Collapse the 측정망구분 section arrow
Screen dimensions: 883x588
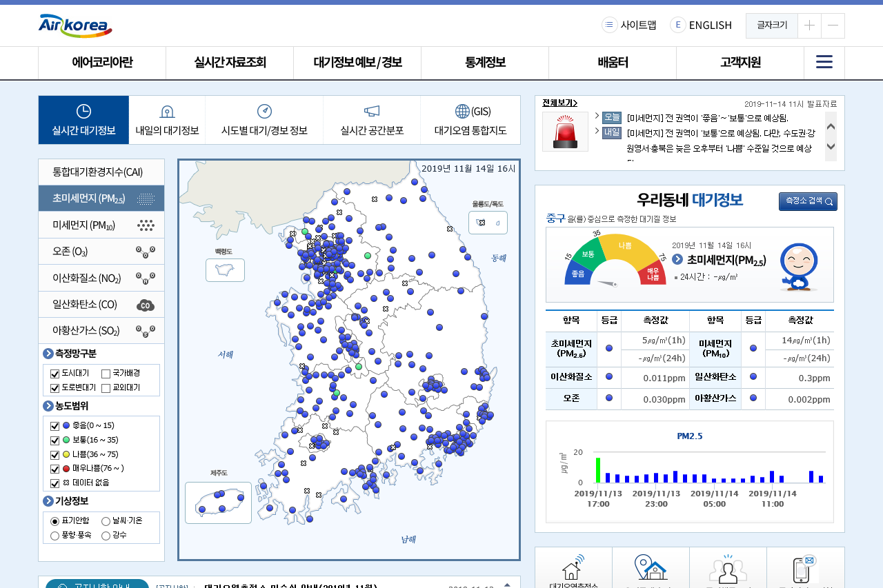tap(48, 354)
